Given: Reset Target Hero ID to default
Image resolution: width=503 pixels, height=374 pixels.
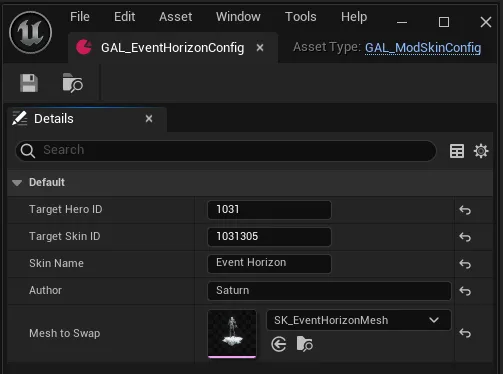Looking at the screenshot, I should point(465,210).
